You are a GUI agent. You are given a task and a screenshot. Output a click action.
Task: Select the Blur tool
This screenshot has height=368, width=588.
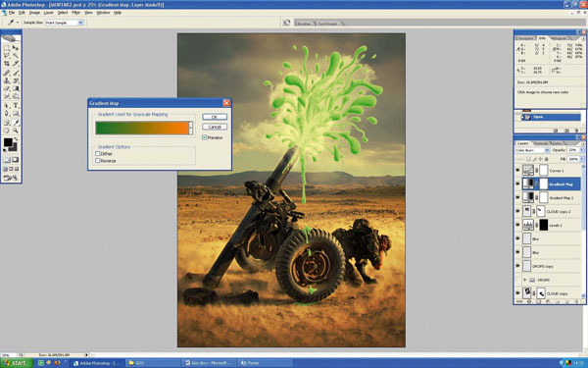pyautogui.click(x=7, y=96)
